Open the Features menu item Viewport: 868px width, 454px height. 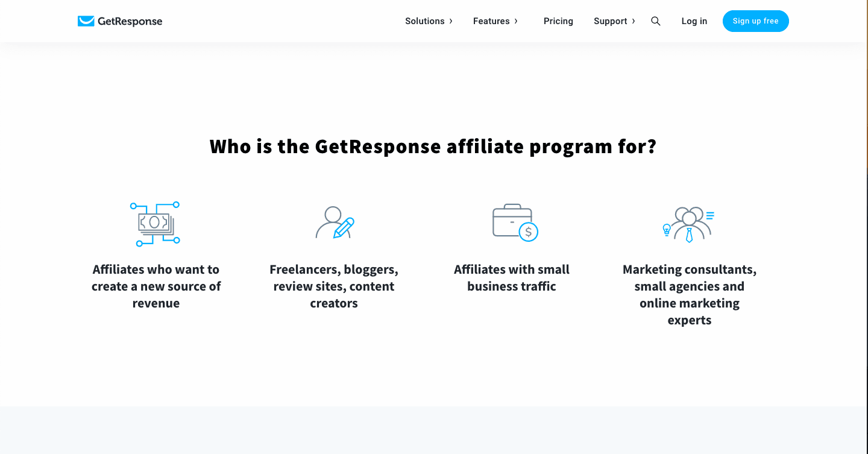point(491,21)
